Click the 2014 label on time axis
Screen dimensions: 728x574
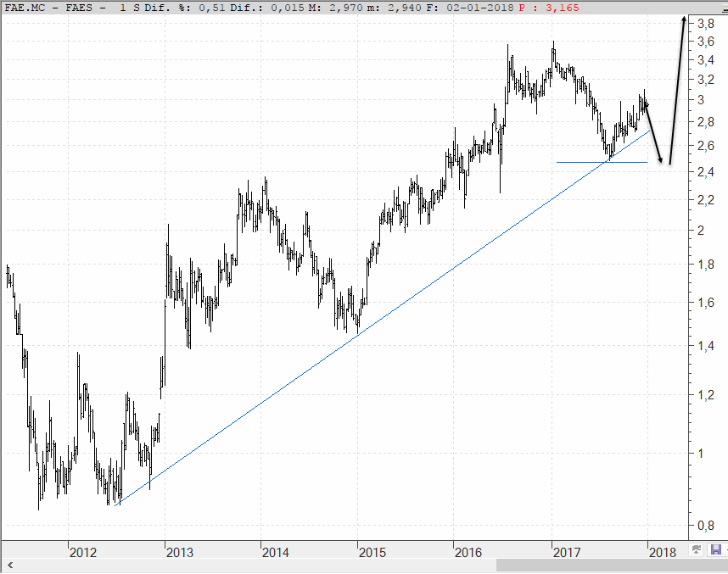pyautogui.click(x=275, y=553)
